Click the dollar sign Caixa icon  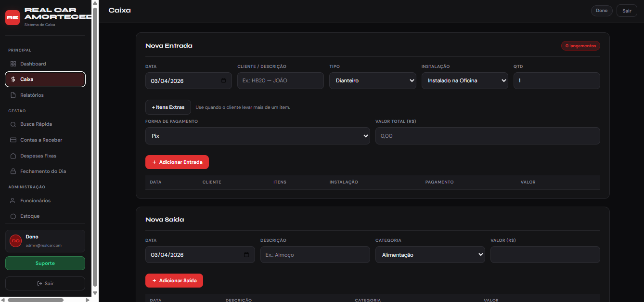click(13, 79)
